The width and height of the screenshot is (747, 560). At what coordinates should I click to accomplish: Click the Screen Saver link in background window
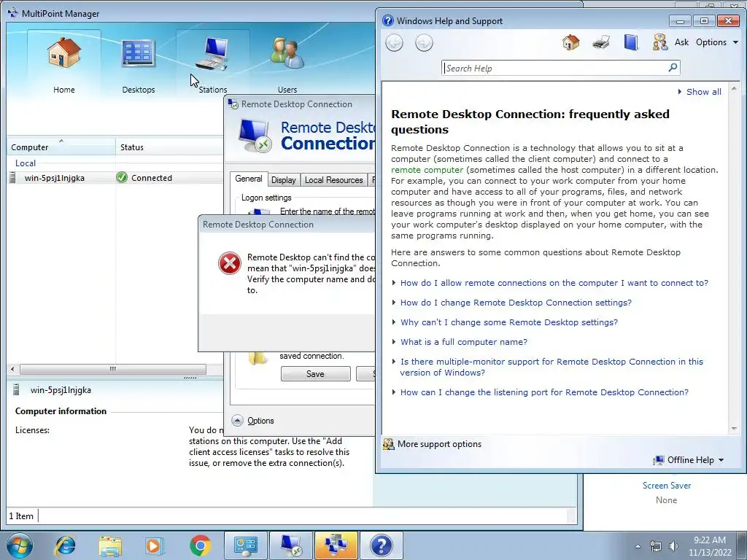666,485
